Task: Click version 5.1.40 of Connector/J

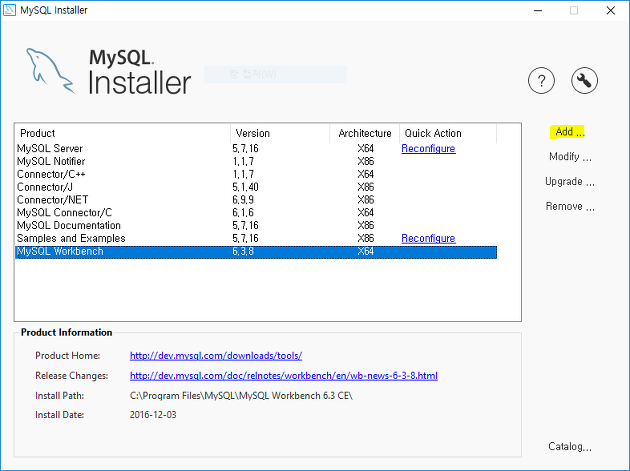Action: click(x=245, y=187)
